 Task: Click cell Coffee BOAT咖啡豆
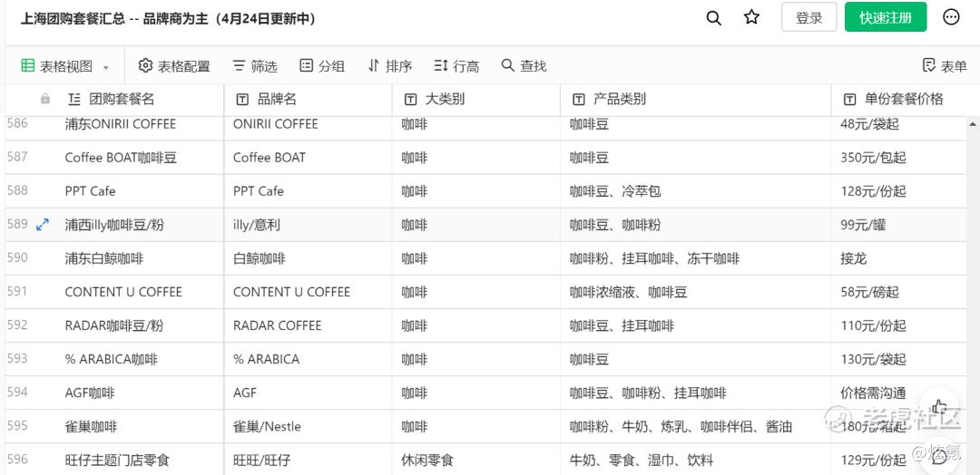click(122, 158)
